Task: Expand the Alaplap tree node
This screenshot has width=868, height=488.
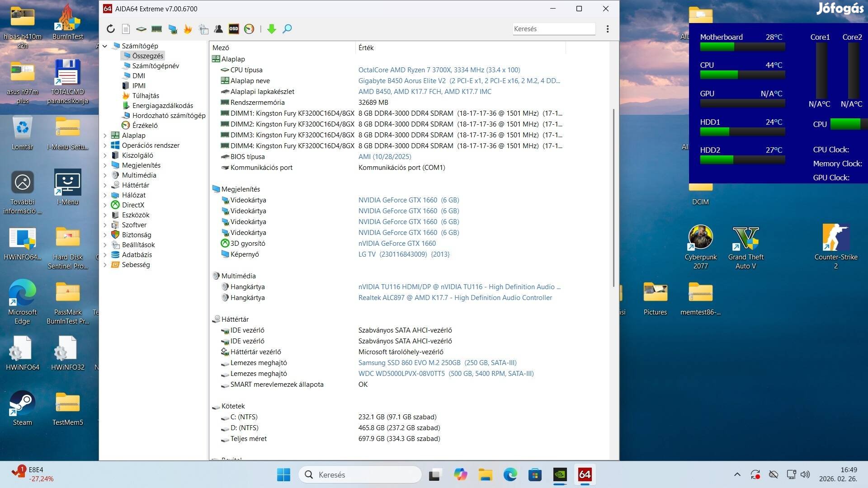Action: [x=105, y=136]
